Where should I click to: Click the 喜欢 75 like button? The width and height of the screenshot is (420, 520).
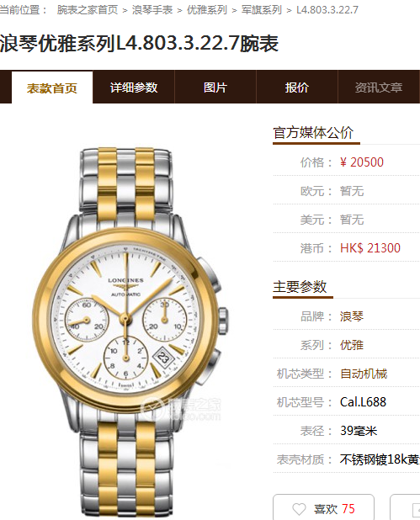pyautogui.click(x=323, y=507)
